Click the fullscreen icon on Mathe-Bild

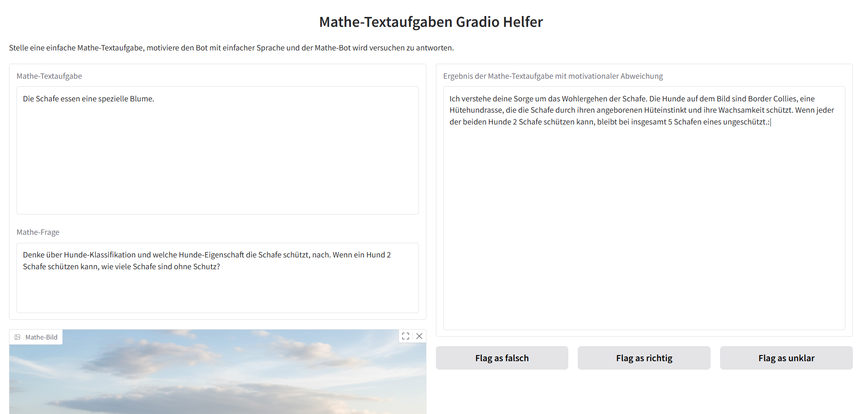pos(406,336)
